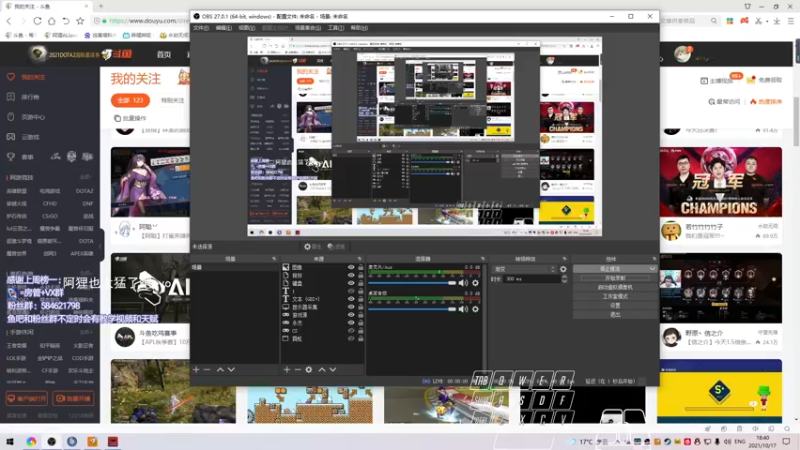The width and height of the screenshot is (800, 450).
Task: Open the 帮助 menu in OBS
Action: (x=359, y=28)
